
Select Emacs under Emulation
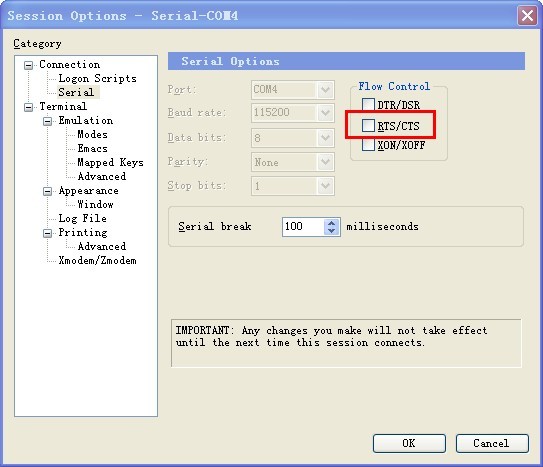[92, 149]
